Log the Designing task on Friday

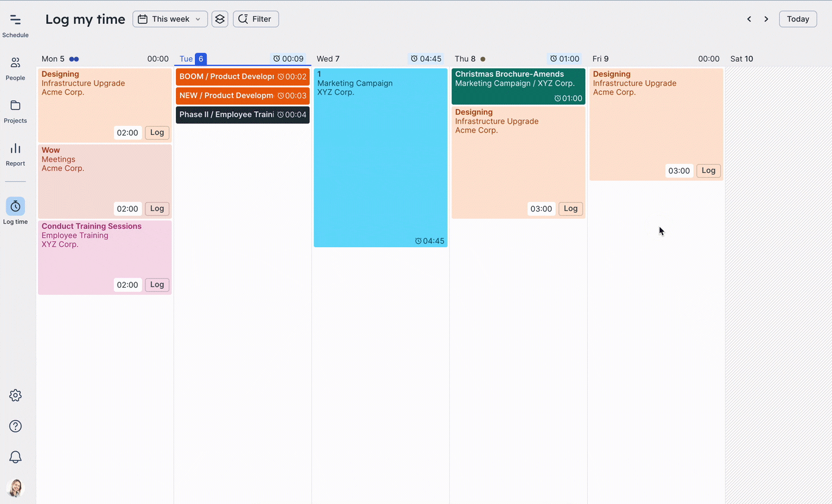click(x=708, y=171)
